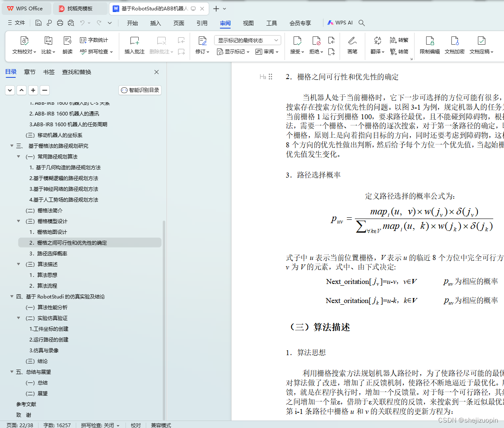
Task: Click the Undo arrow icon
Action: click(x=82, y=23)
